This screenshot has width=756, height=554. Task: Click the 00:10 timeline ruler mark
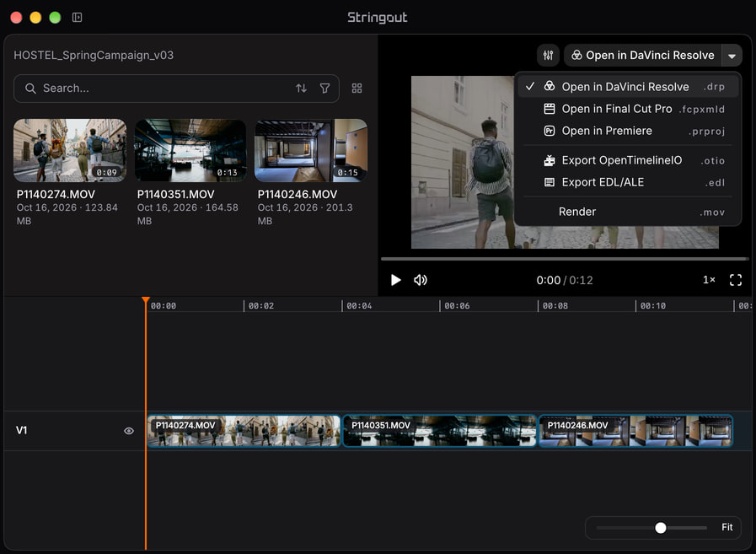[x=653, y=305]
